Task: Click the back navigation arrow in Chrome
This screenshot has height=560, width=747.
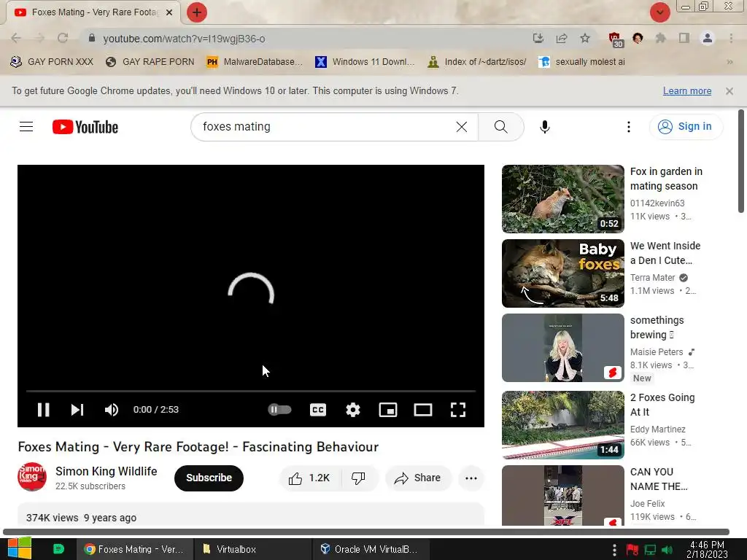Action: point(16,38)
